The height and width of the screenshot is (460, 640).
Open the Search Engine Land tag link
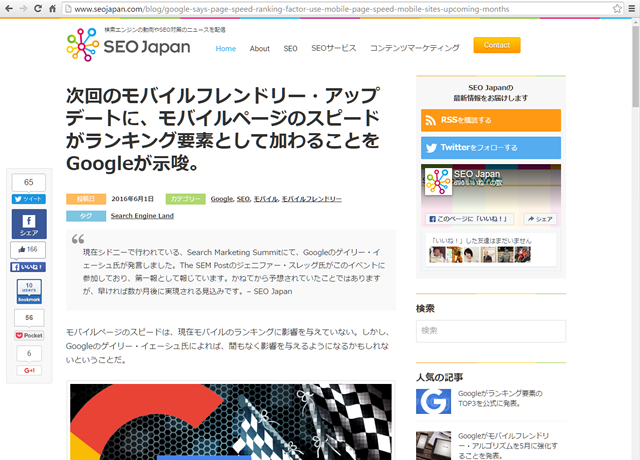[x=142, y=215]
